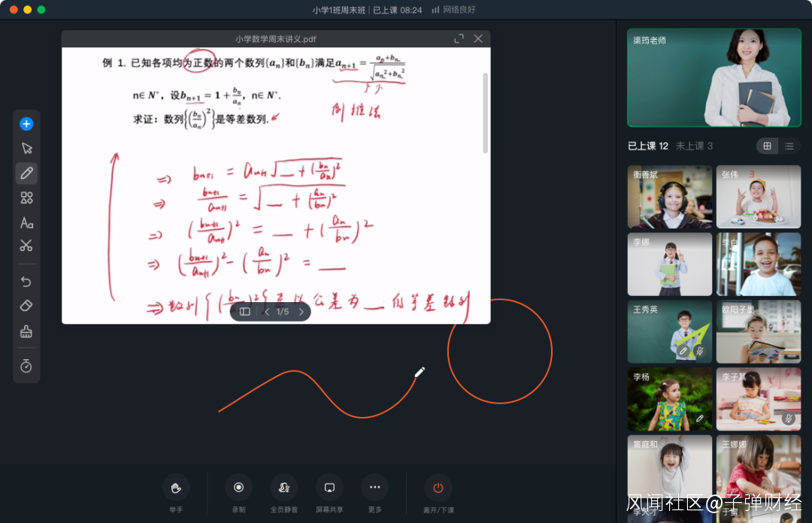
Task: Select the pointer cursor tool
Action: [26, 149]
